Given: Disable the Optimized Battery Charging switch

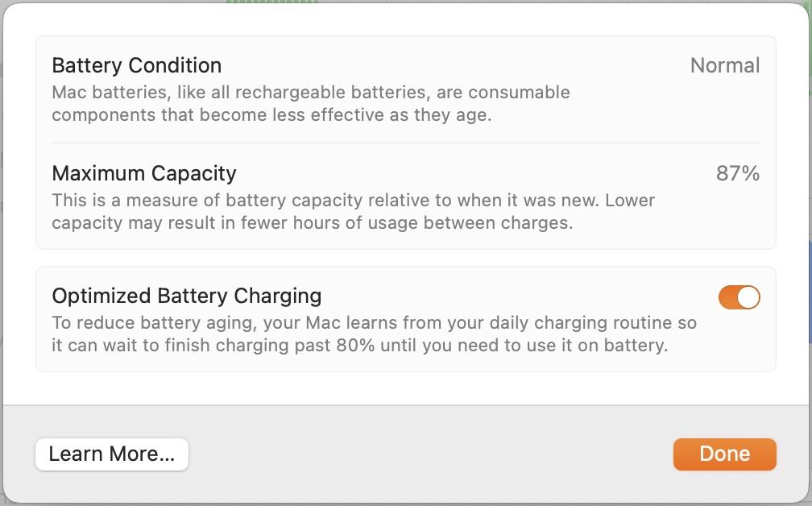Looking at the screenshot, I should (x=739, y=297).
